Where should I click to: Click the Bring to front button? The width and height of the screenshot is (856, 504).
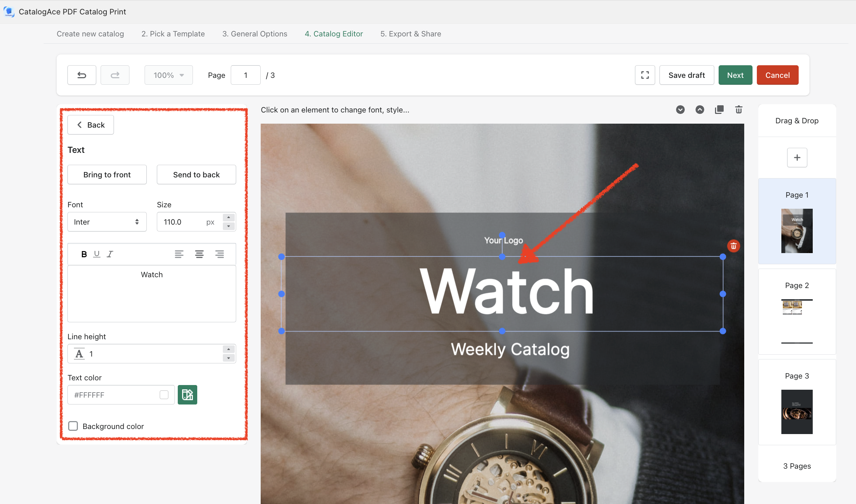point(107,174)
